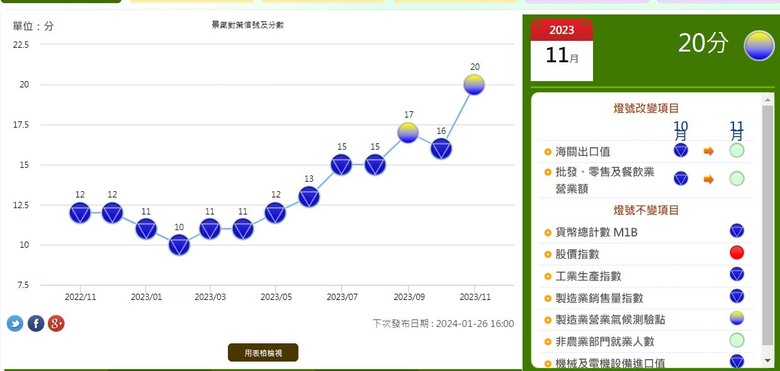This screenshot has width=780, height=371.
Task: Click blue light for 製造業銷售量指數
Action: pos(737,296)
